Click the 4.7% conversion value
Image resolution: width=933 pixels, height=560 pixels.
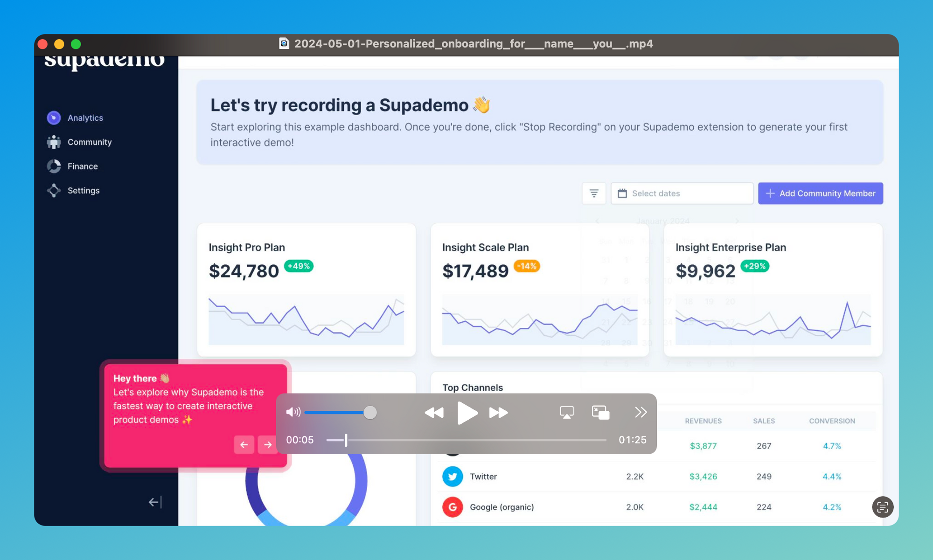click(832, 446)
